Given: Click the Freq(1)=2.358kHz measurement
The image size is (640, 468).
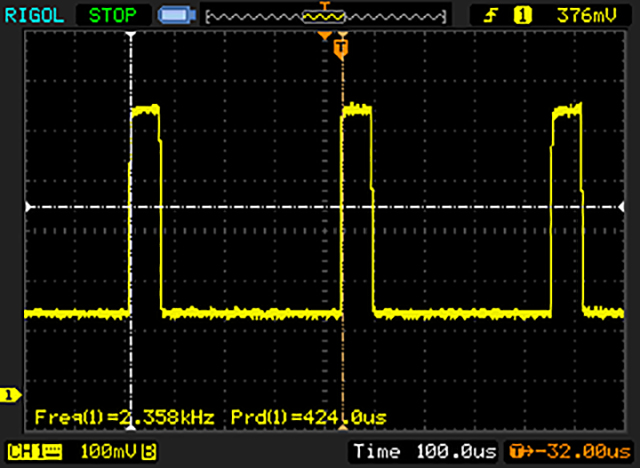Looking at the screenshot, I should [x=124, y=417].
